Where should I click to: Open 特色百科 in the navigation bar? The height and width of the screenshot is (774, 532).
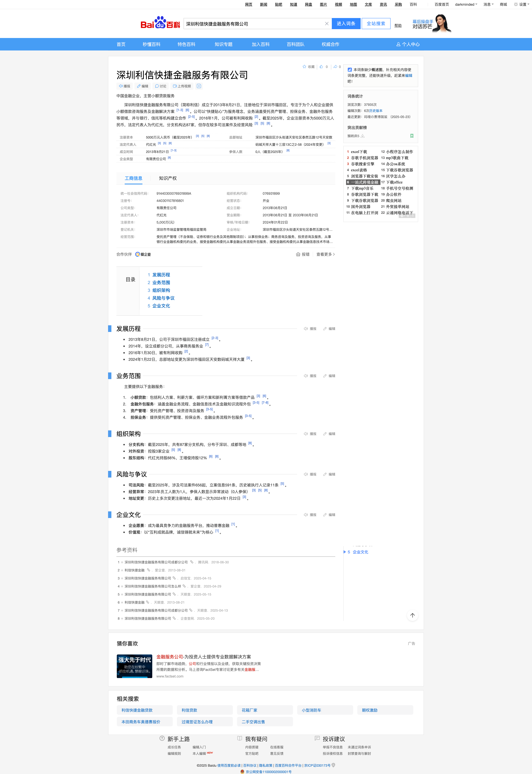(x=186, y=44)
